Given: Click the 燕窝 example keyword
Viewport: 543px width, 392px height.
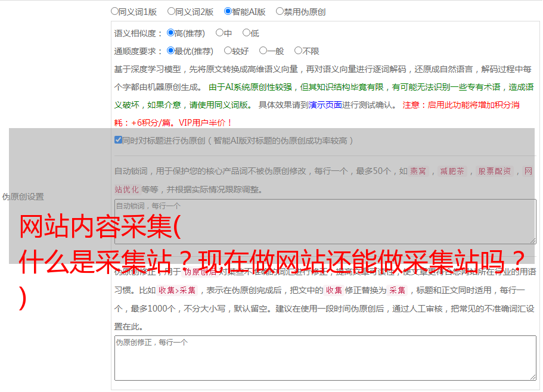Looking at the screenshot, I should point(418,171).
